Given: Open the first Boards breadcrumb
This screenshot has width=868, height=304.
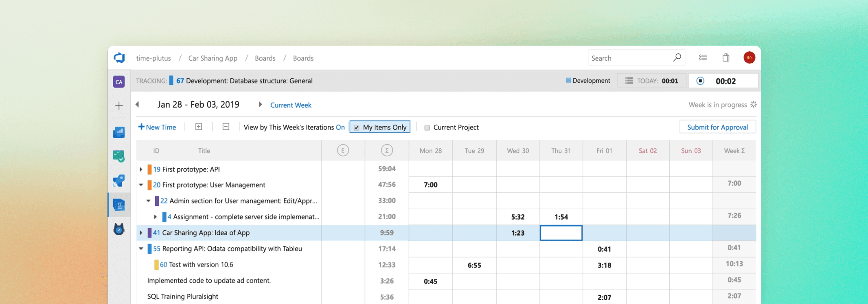Looking at the screenshot, I should 265,58.
